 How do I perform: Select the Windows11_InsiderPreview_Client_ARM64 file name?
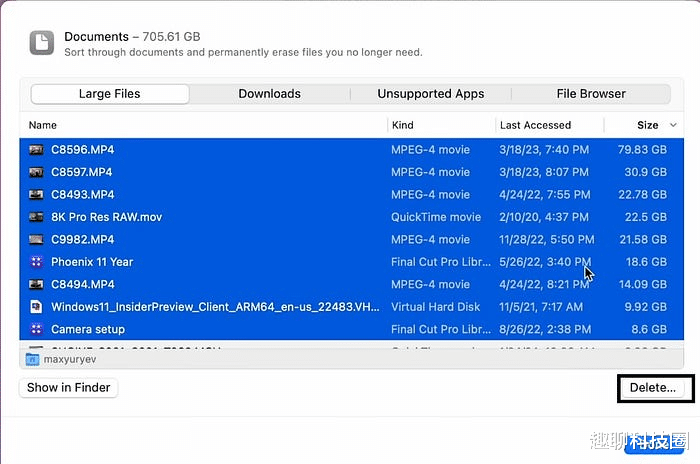215,307
